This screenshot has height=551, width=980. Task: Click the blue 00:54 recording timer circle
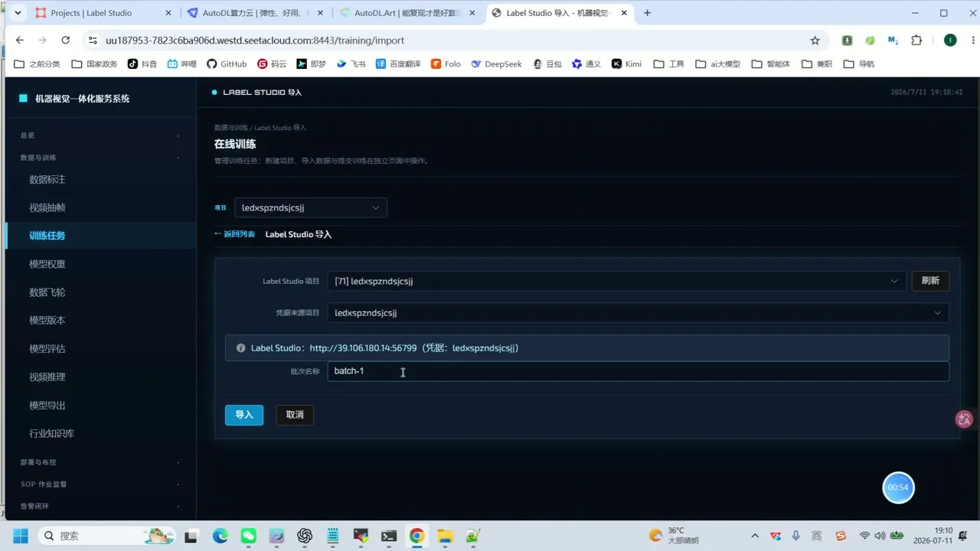tap(898, 487)
